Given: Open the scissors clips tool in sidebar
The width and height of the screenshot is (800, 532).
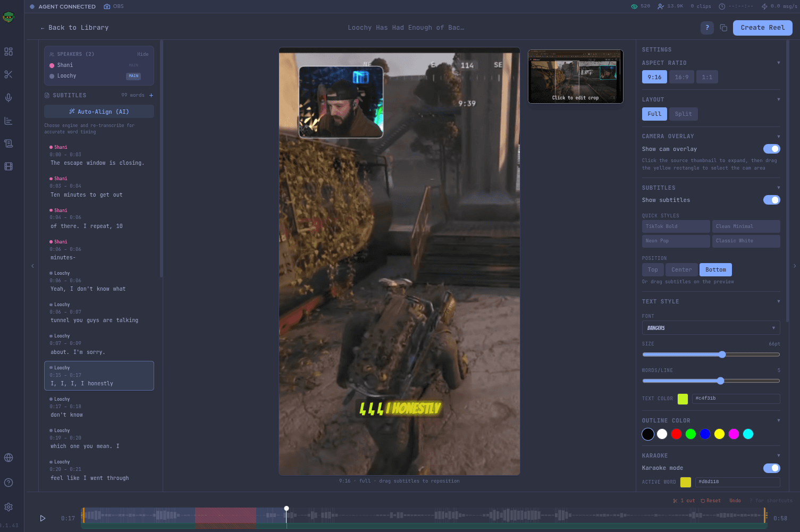Looking at the screenshot, I should [x=9, y=74].
